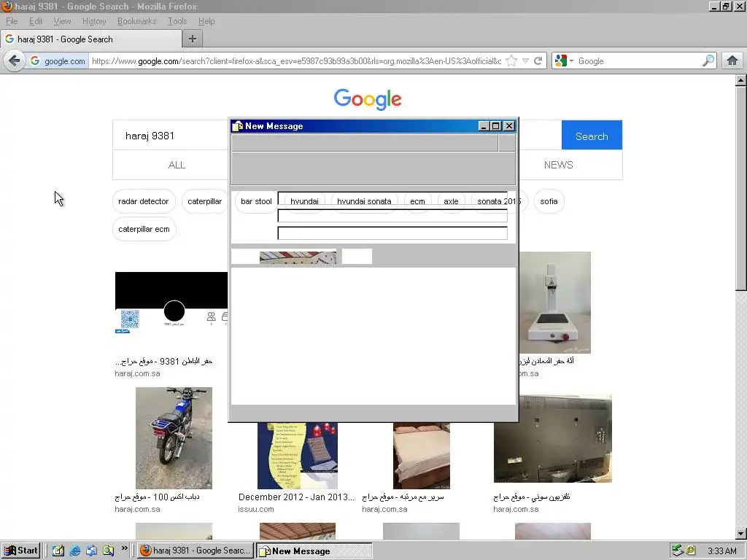Click the search folder quick launch icon

tap(109, 551)
